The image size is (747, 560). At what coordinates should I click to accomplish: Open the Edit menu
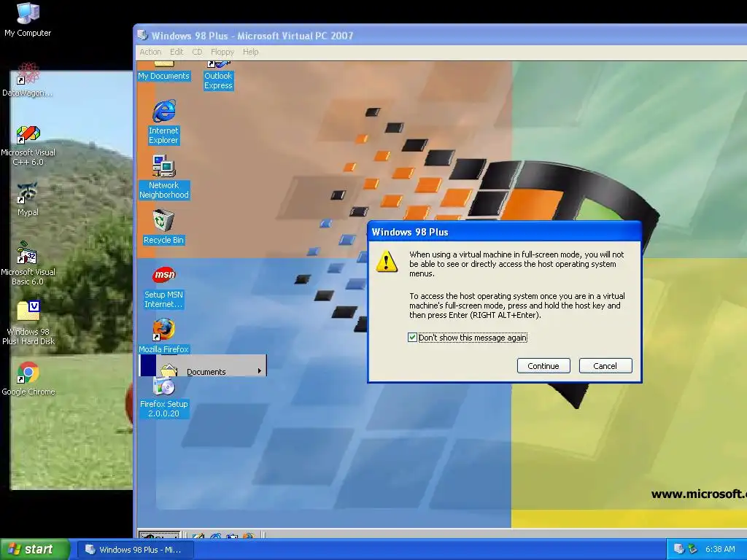177,52
